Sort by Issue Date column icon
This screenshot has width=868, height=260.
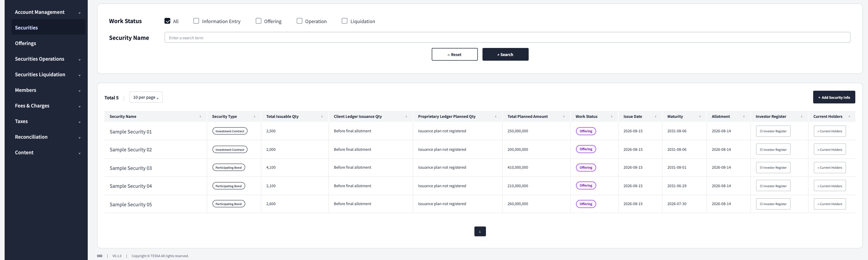coord(655,117)
